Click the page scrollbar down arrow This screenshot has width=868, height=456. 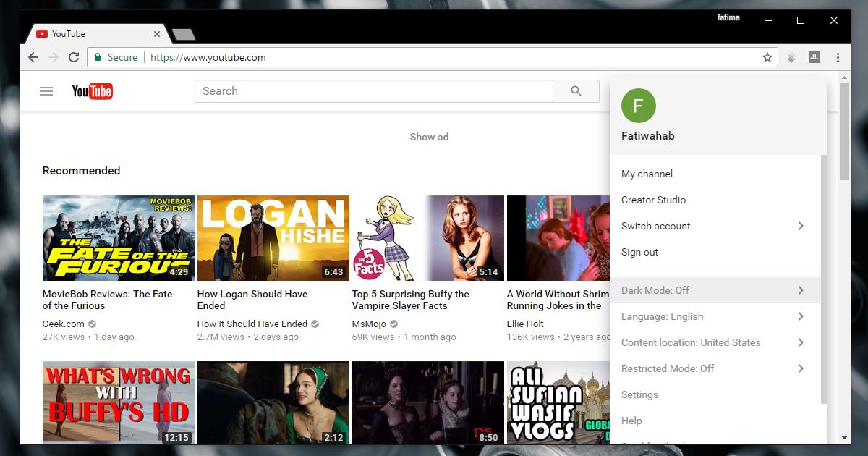[x=844, y=438]
